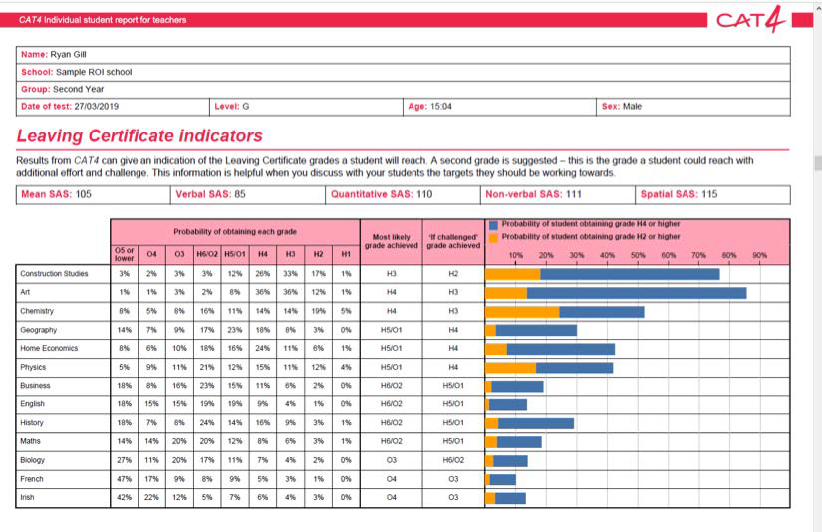Click the Chemistry row orange bar segment
Image resolution: width=822 pixels, height=532 pixels.
pyautogui.click(x=522, y=312)
